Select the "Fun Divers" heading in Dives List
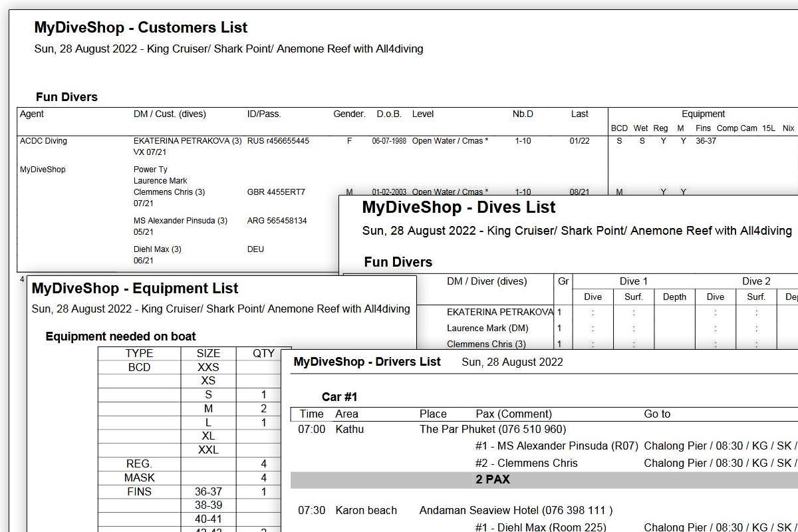 point(398,262)
